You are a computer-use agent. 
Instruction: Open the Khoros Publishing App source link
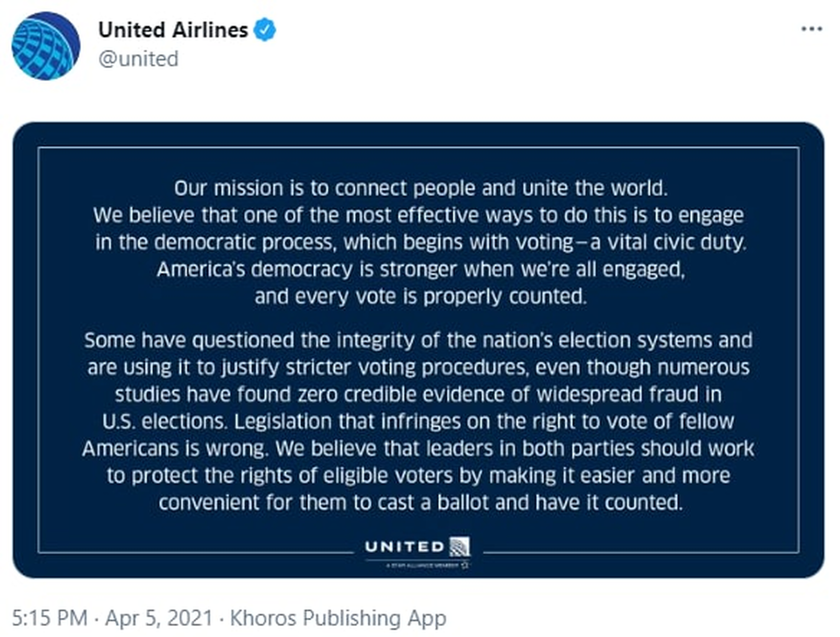pos(337,618)
